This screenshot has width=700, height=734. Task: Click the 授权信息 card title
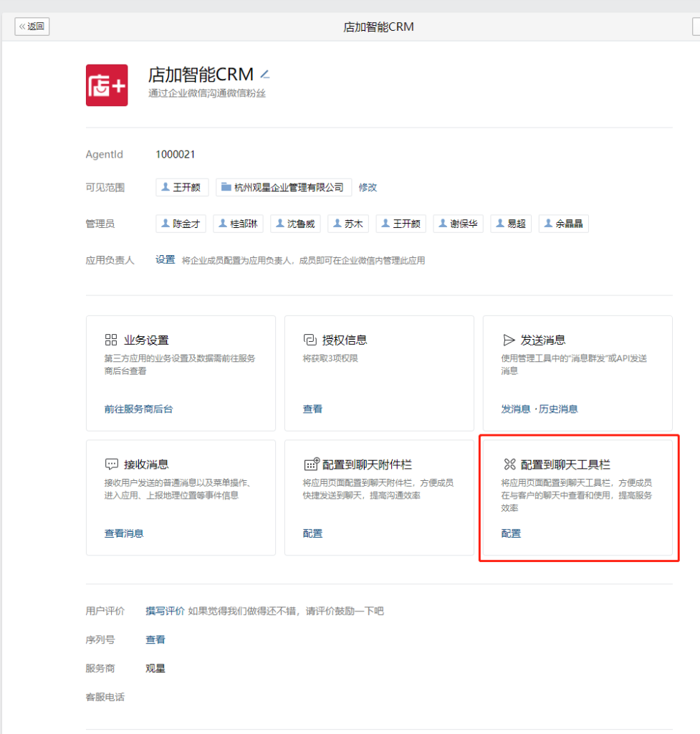(345, 340)
